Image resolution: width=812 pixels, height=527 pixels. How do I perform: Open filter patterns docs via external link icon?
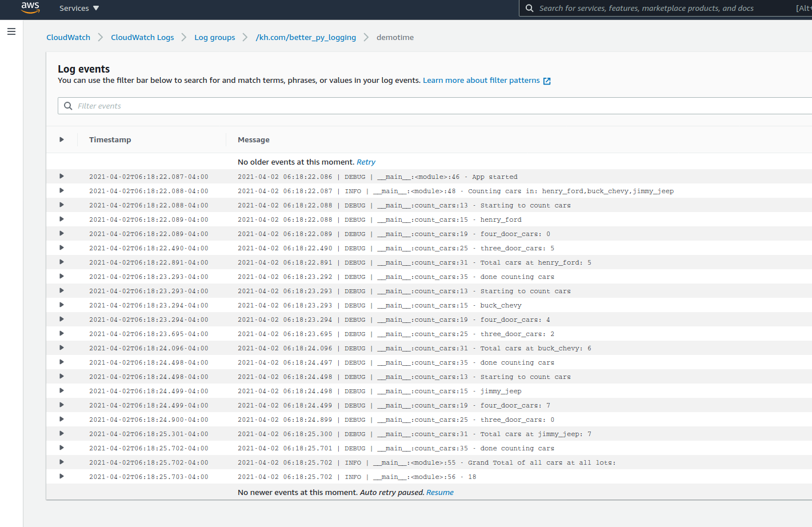coord(547,81)
